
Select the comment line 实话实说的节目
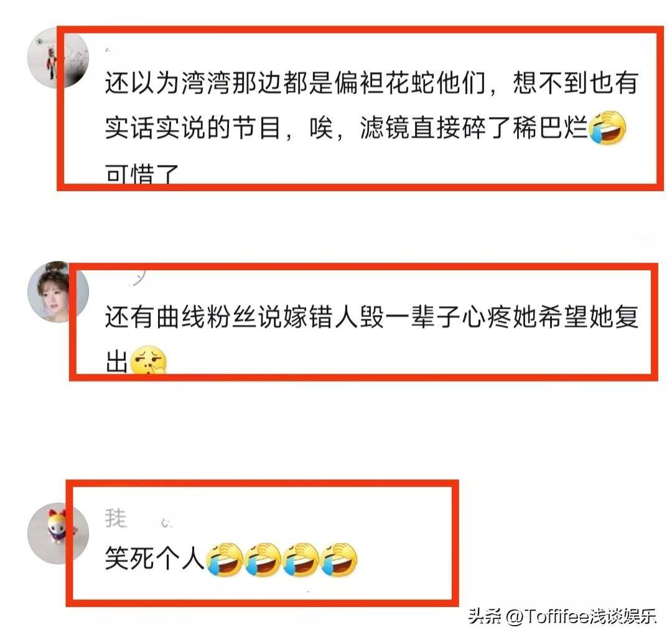point(193,128)
